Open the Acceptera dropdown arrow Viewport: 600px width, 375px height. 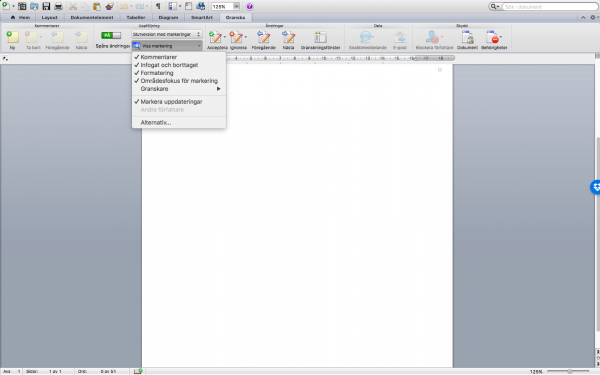pos(225,37)
